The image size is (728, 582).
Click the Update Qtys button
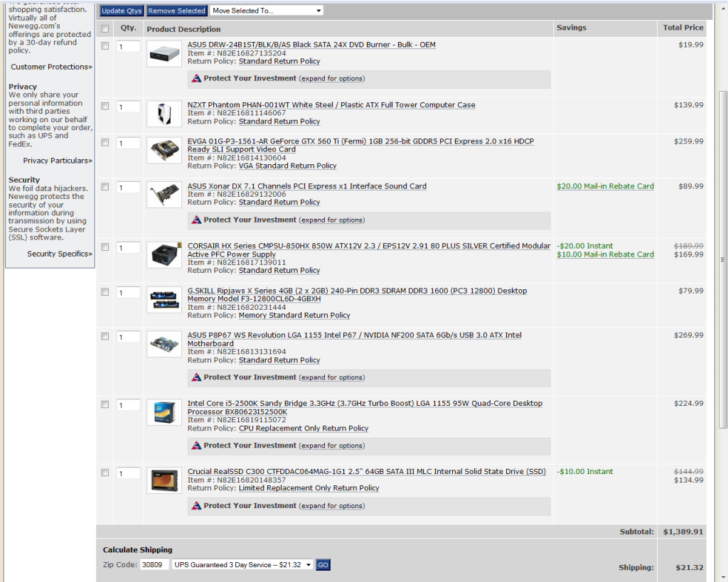point(122,11)
